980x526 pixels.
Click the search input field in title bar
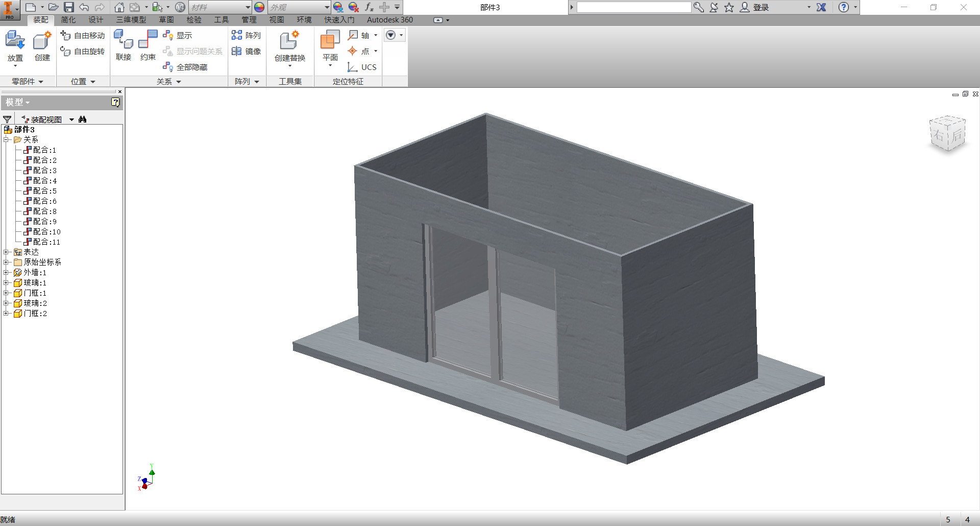pyautogui.click(x=633, y=7)
